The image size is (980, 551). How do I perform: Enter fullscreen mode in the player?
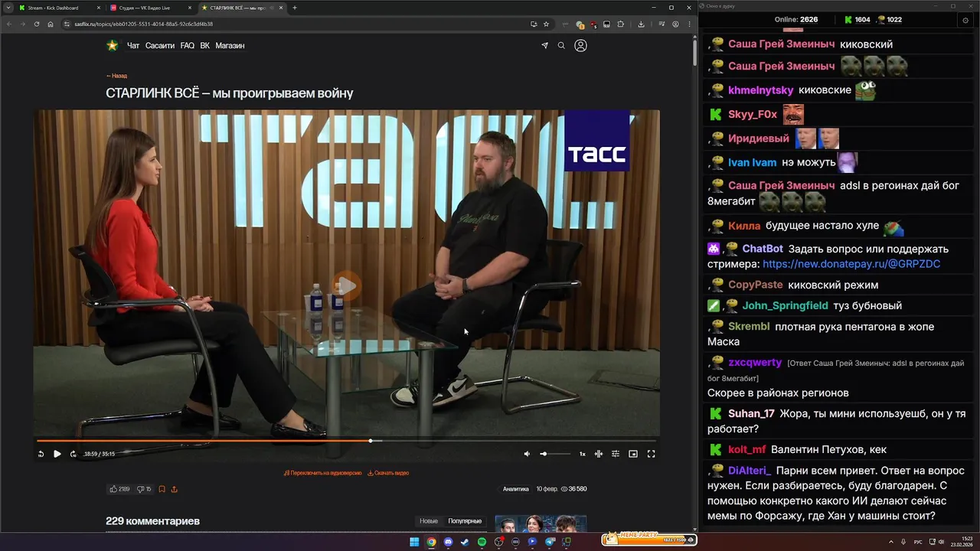click(651, 454)
